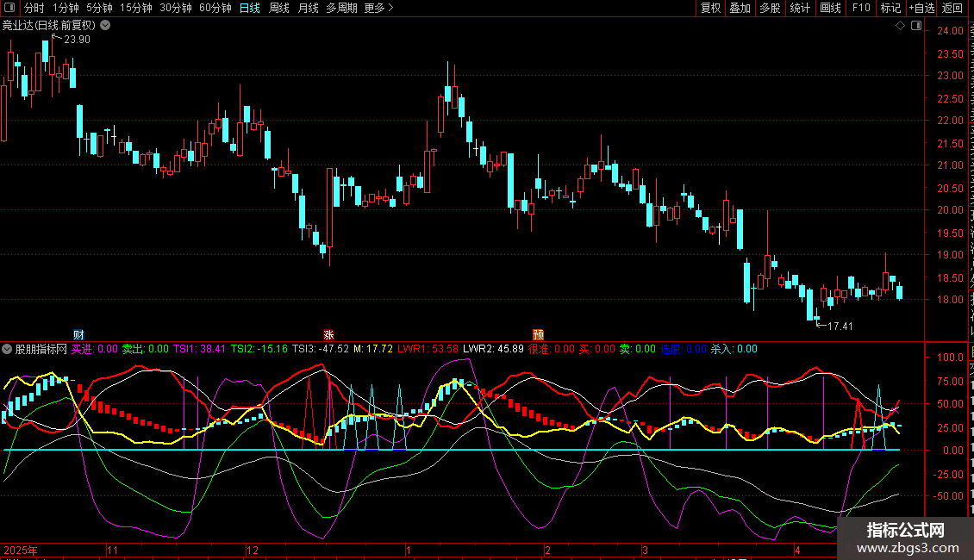Click the panel toggle icon at top-left
Screen dimensions: 974x560
pyautogui.click(x=10, y=8)
